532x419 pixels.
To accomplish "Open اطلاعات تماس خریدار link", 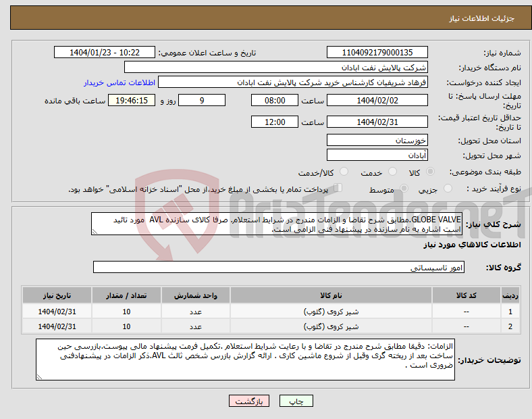I will pos(119,82).
